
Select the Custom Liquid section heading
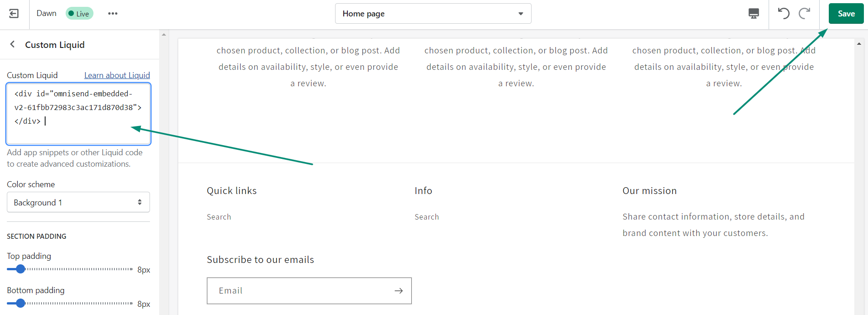click(54, 44)
